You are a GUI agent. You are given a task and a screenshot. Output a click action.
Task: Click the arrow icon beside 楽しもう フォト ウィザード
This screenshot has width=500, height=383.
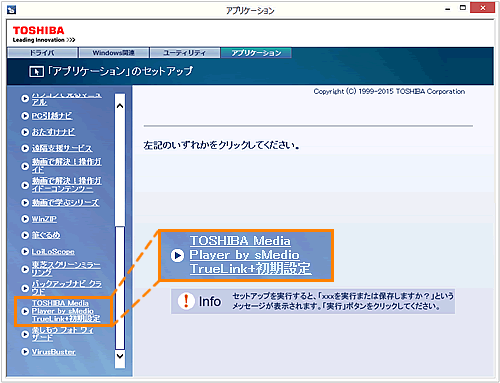[25, 334]
